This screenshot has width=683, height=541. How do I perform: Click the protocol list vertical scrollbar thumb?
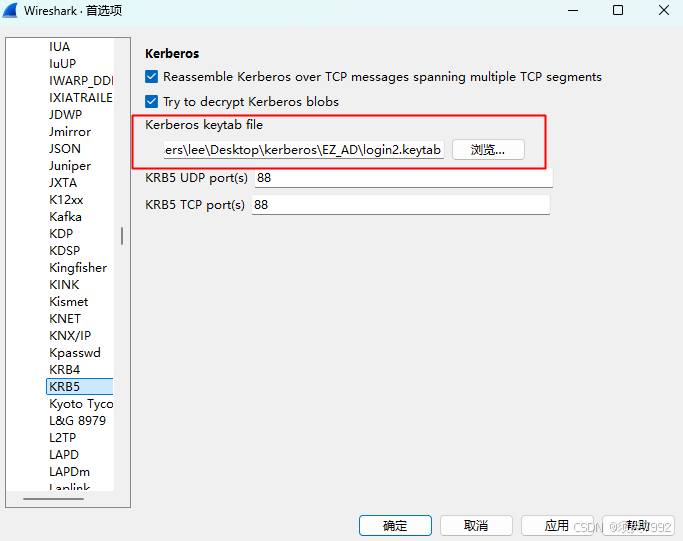(x=122, y=236)
